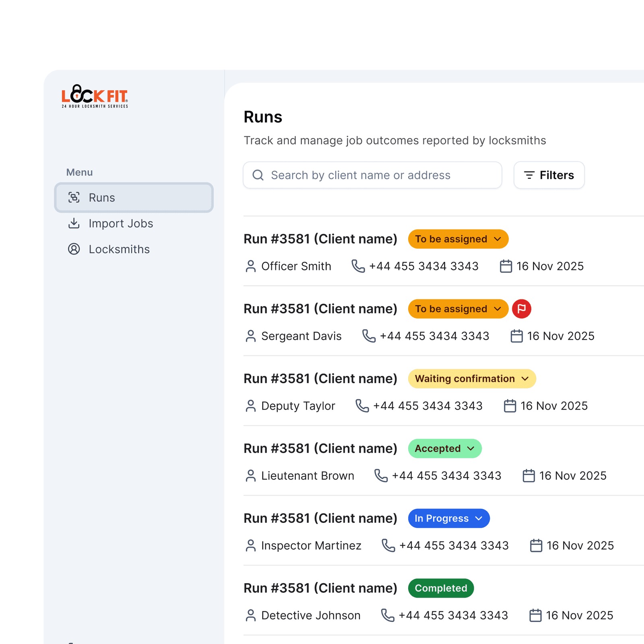Open the run assigned to Deputy Taylor

pyautogui.click(x=320, y=379)
